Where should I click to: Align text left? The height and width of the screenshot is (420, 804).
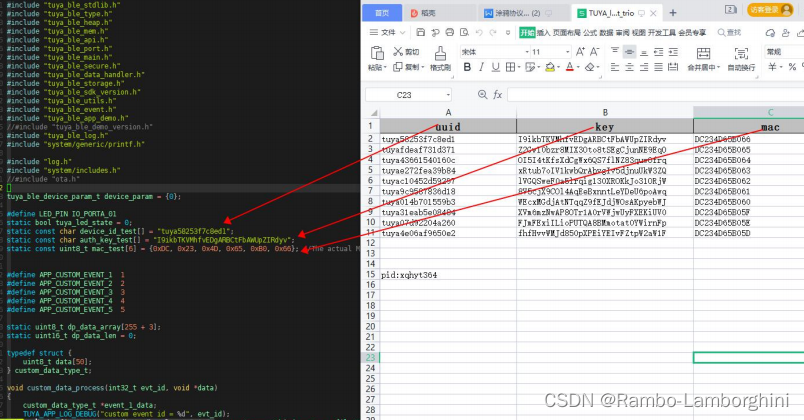(x=615, y=67)
